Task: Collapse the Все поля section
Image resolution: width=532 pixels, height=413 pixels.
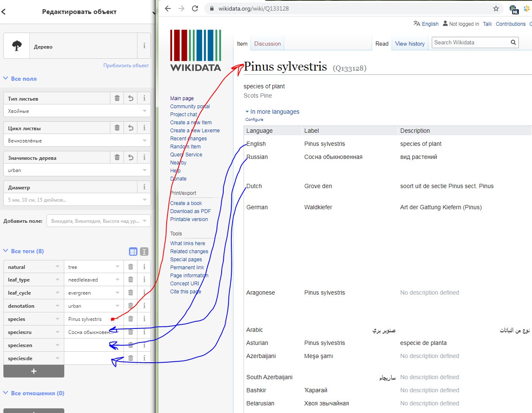Action: (x=20, y=79)
